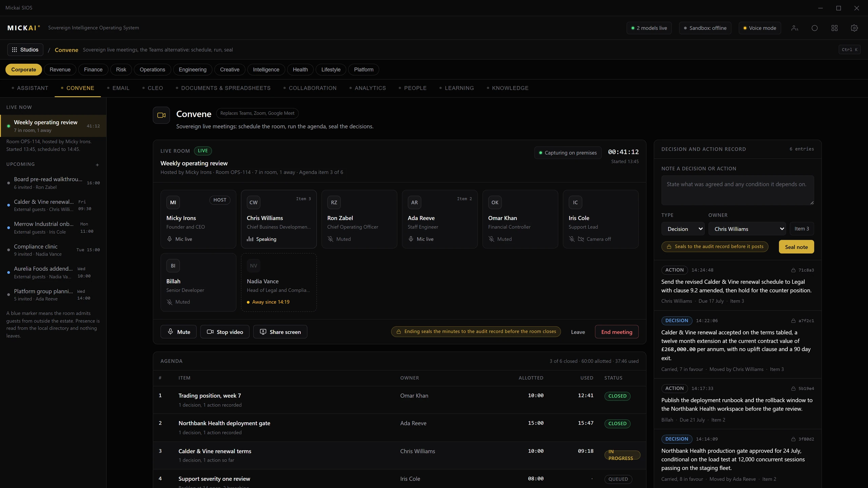The width and height of the screenshot is (868, 488).
Task: Click the Convene camera icon beside title
Action: [161, 115]
